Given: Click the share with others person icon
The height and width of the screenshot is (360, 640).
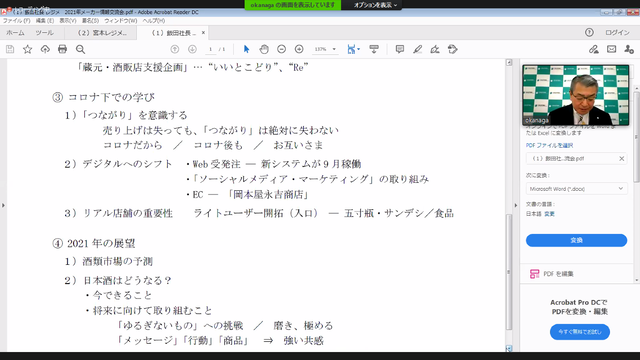Looking at the screenshot, I should [x=629, y=49].
